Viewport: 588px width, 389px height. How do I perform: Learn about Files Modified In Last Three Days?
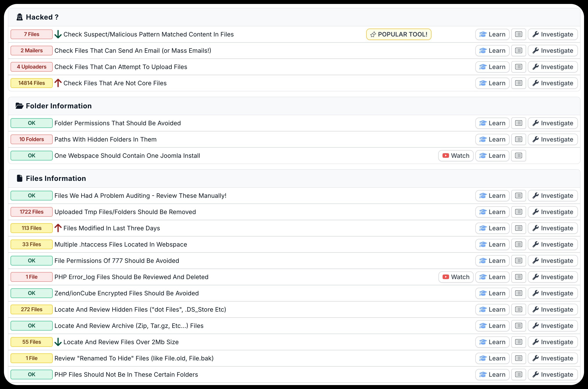click(492, 228)
